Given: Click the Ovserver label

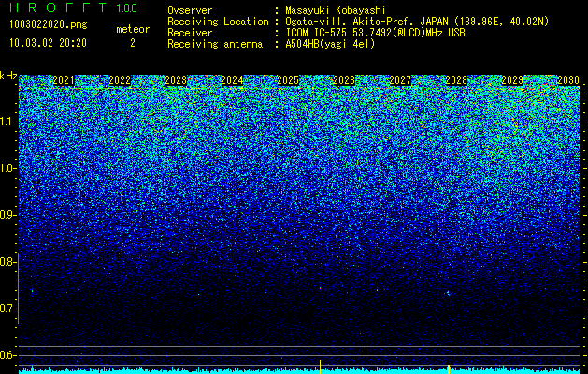Looking at the screenshot, I should (190, 10).
